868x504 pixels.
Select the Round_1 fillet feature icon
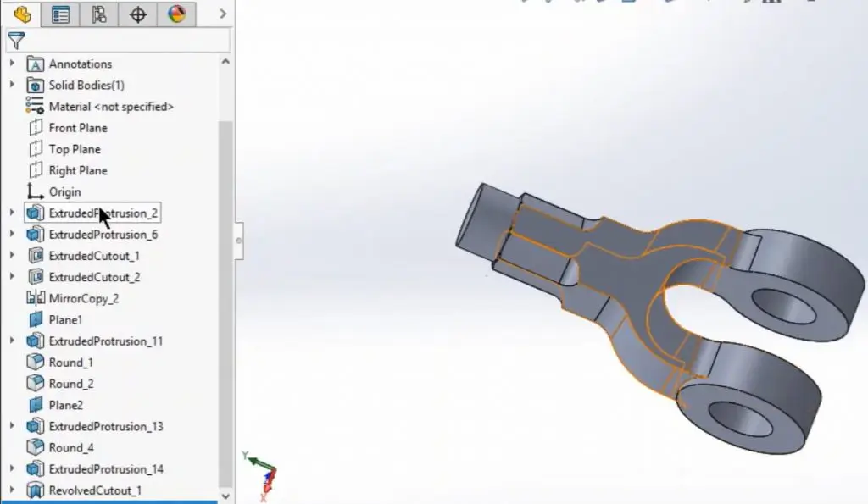click(x=36, y=362)
